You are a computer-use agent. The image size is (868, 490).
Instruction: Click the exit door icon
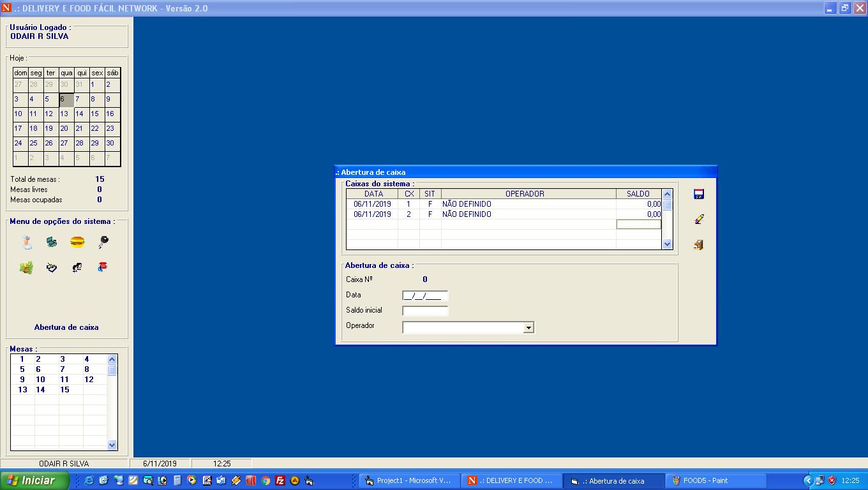(698, 245)
